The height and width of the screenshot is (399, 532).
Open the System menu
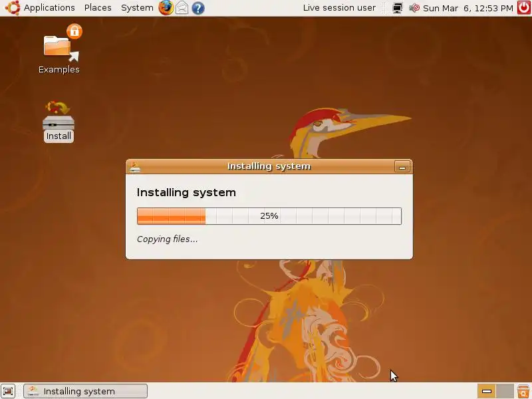[137, 8]
